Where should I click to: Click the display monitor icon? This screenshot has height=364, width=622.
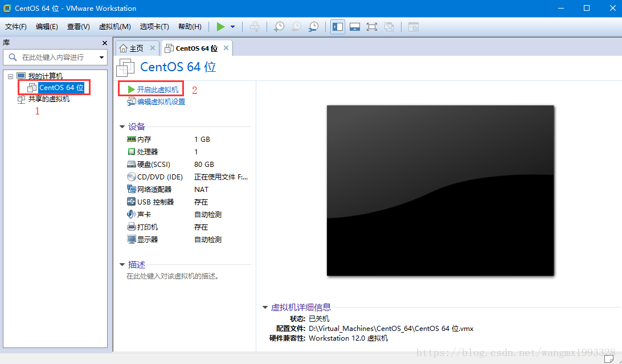tap(132, 239)
